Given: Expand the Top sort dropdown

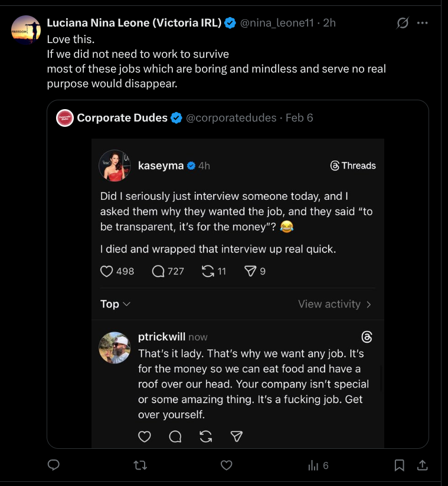Looking at the screenshot, I should [115, 304].
